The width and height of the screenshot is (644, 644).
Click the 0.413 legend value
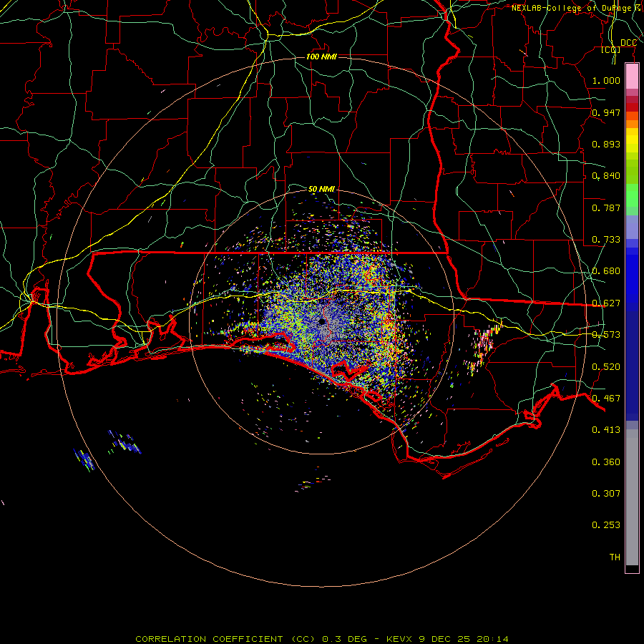[x=606, y=430]
